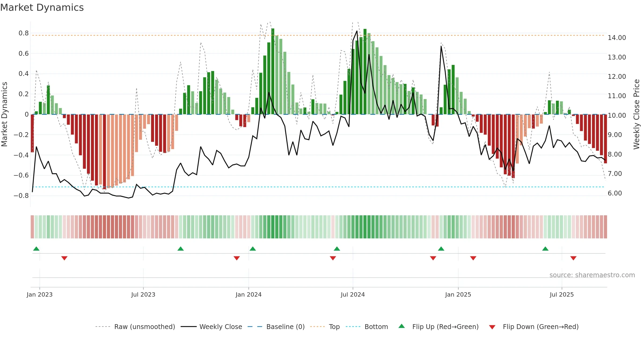
Task: Click the 'source: sharemaestro.com' credit text
Action: coord(592,275)
